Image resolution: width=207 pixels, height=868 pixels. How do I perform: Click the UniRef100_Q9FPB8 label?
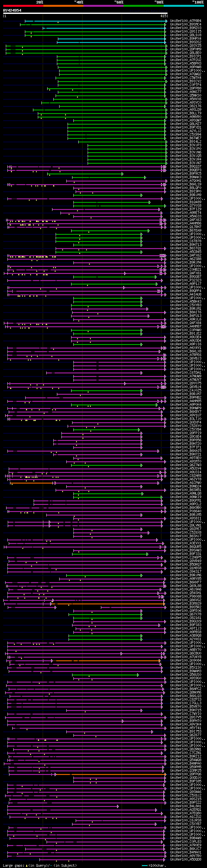[186, 88]
